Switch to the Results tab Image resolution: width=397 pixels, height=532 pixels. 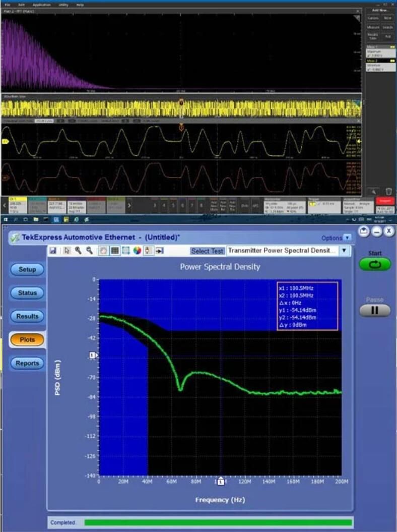[27, 316]
